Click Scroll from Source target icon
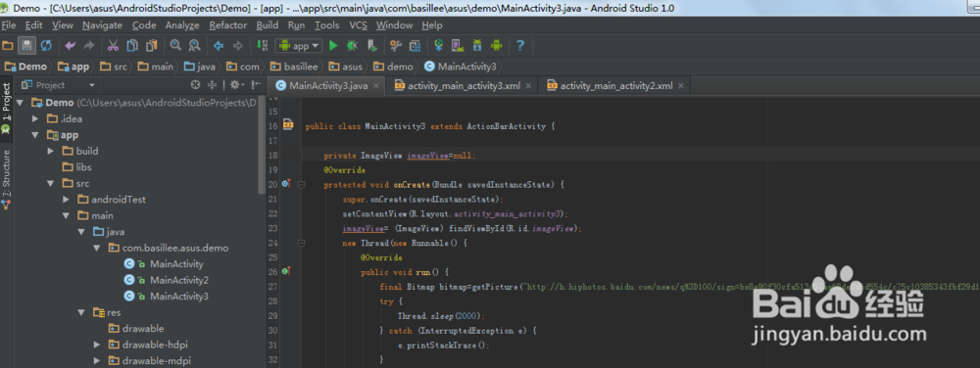This screenshot has width=980, height=368. click(196, 85)
